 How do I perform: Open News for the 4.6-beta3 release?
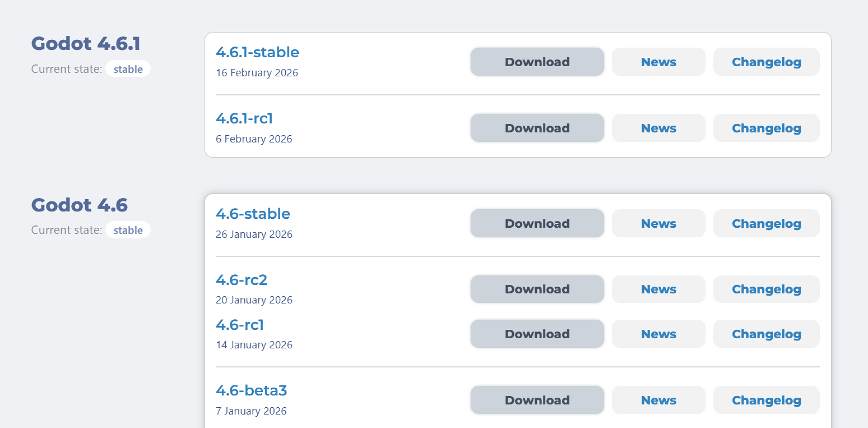[658, 400]
